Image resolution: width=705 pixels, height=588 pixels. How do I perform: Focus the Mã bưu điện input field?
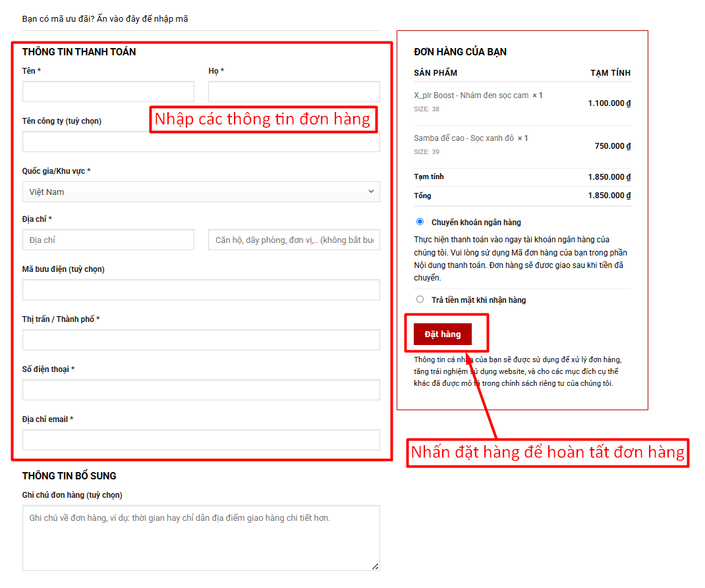(x=201, y=290)
